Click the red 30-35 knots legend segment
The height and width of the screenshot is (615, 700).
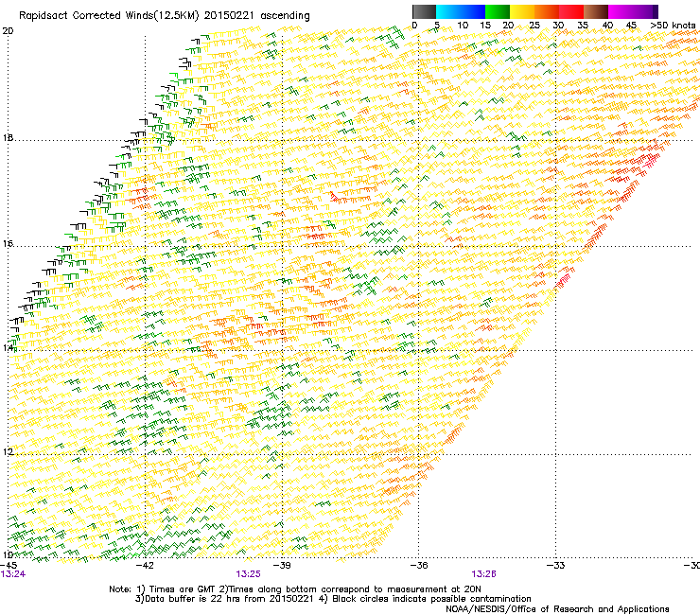[571, 11]
